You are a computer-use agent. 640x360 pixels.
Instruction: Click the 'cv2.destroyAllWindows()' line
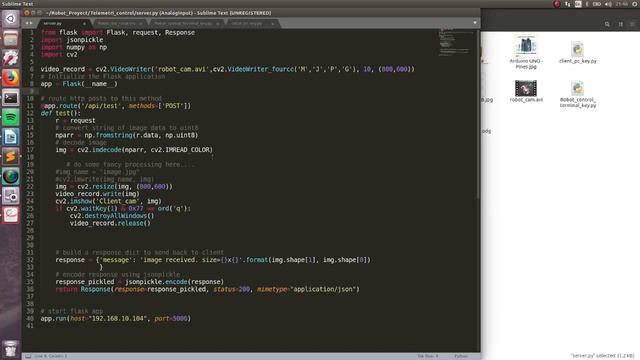click(x=112, y=216)
